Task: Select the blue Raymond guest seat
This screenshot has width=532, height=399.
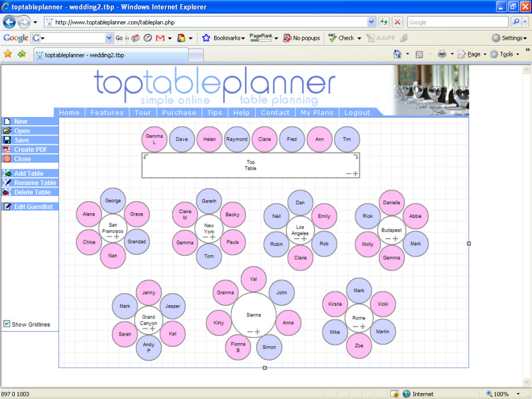Action: click(x=237, y=139)
